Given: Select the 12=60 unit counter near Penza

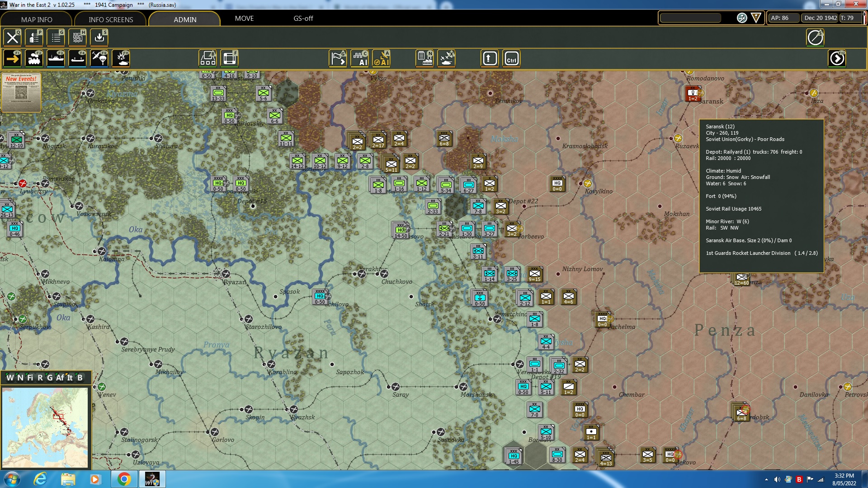Looking at the screenshot, I should pos(741,279).
